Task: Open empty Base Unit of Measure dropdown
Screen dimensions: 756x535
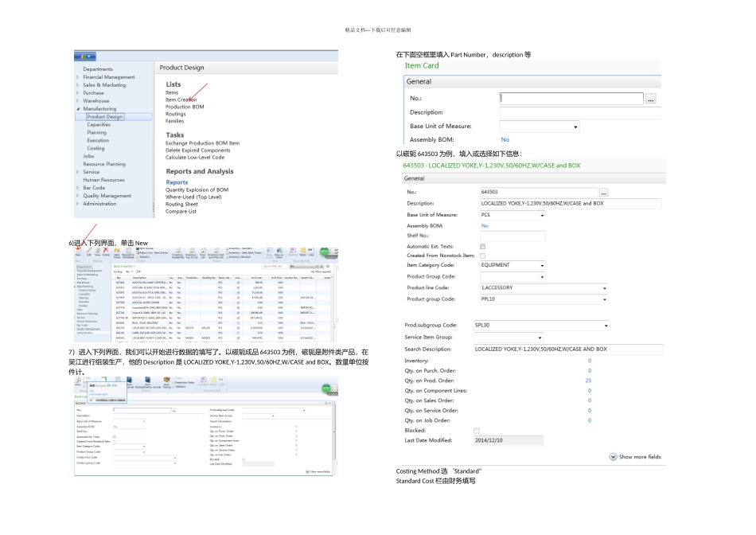Action: click(575, 127)
